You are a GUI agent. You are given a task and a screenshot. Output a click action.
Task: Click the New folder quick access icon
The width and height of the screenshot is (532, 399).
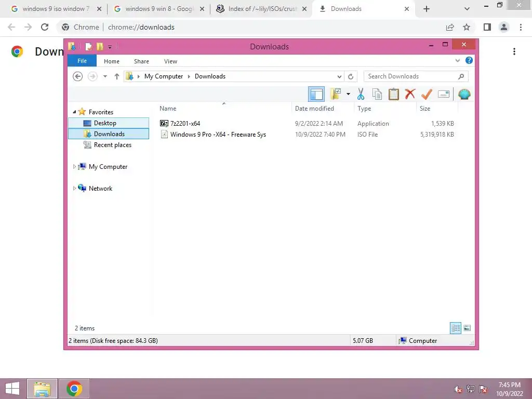[x=100, y=46]
